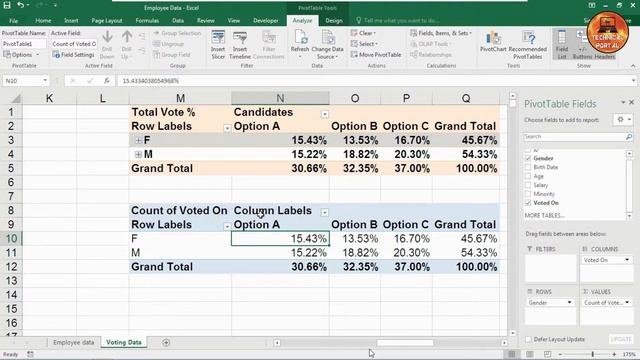Click the zoom slider handle

pyautogui.click(x=592, y=354)
